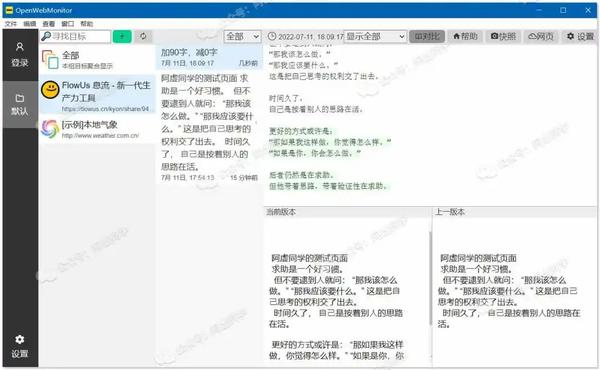Image resolution: width=600 pixels, height=370 pixels.
Task: Open the 文件 menu
Action: (x=10, y=24)
